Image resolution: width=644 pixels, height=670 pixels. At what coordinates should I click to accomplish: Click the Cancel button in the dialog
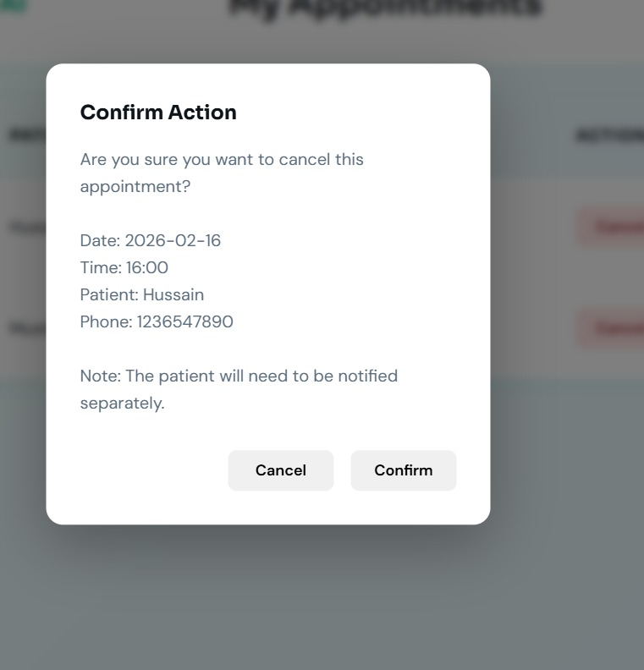(280, 470)
